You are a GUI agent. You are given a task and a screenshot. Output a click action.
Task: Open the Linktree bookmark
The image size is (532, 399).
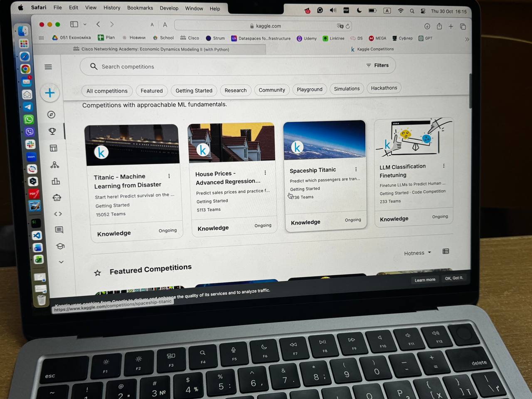(334, 38)
